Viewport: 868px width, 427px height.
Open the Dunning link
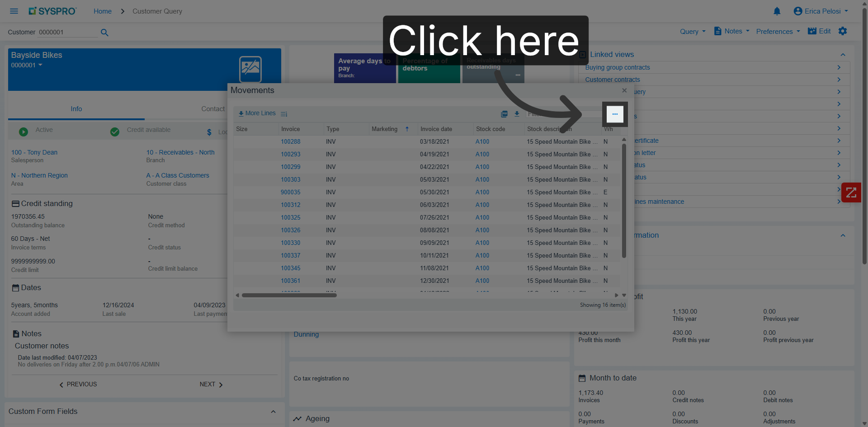[306, 334]
